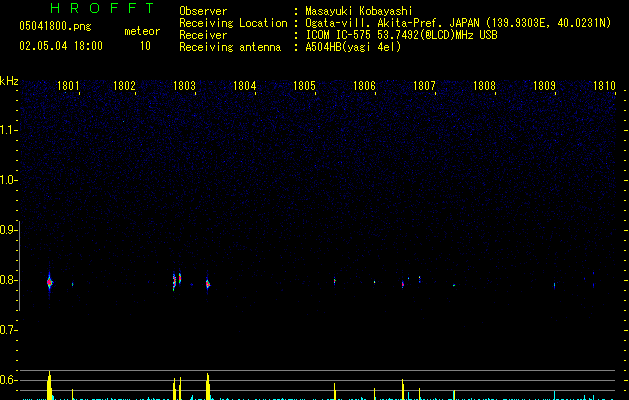Click the 1802 time marker
Viewport: 629px width, 400px height.
click(124, 86)
